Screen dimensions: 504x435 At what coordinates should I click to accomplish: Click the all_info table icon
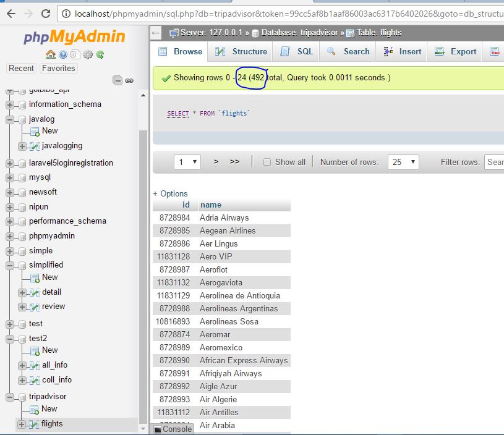tap(35, 365)
